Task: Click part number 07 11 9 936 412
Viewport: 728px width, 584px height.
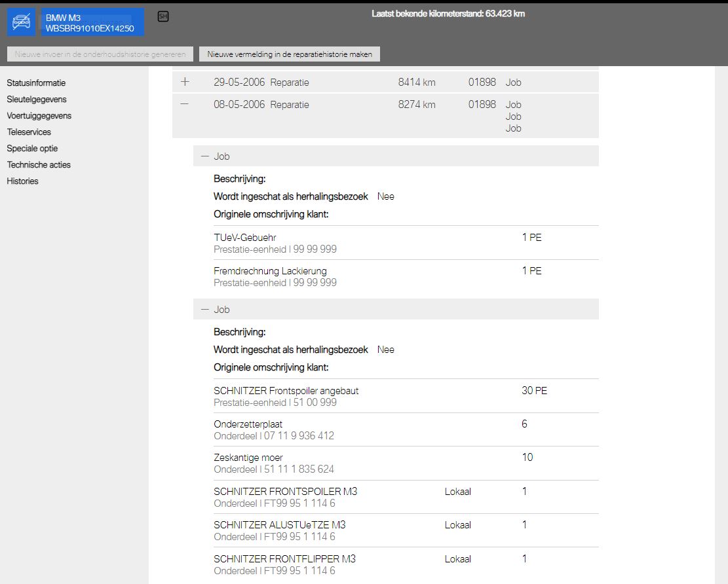Action: click(299, 436)
